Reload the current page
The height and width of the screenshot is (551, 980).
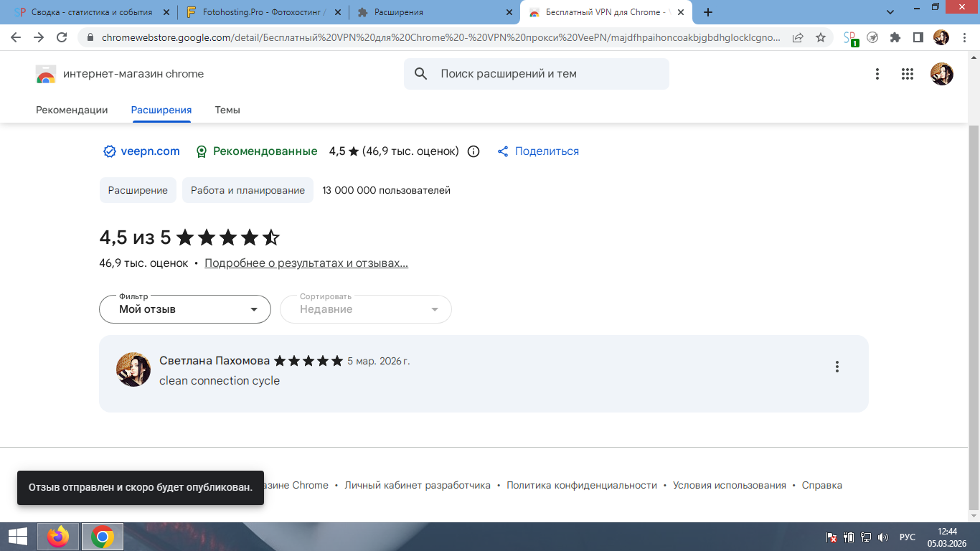point(62,38)
